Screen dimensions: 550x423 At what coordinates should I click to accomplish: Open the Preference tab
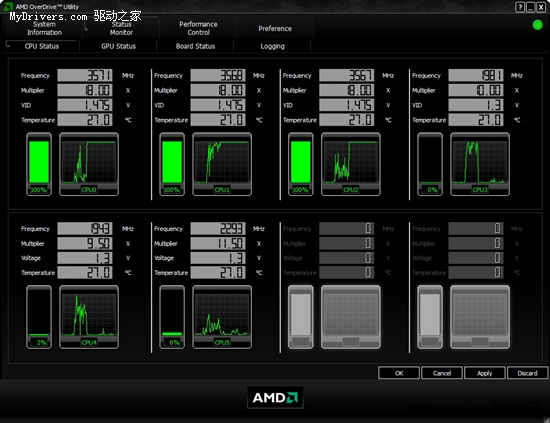click(x=275, y=28)
